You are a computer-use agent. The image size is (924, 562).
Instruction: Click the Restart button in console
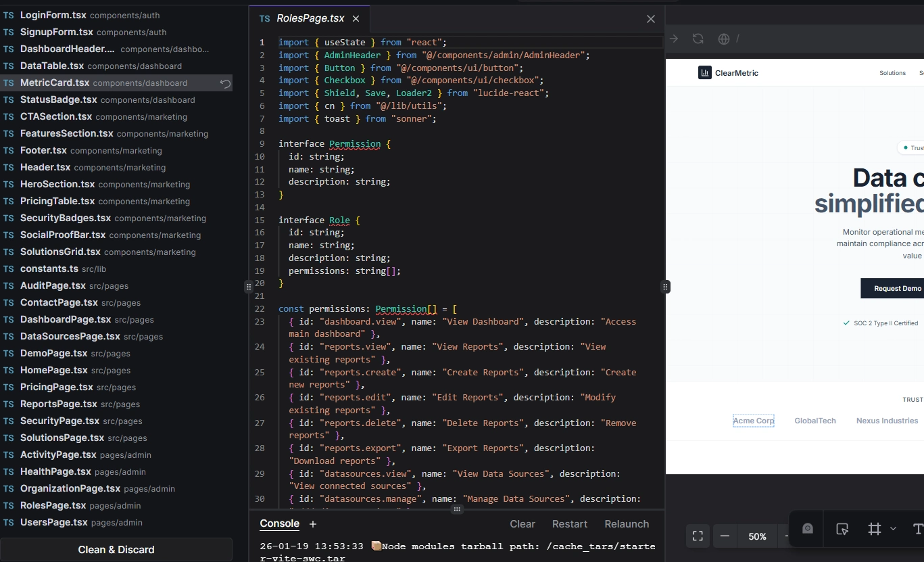[569, 524]
